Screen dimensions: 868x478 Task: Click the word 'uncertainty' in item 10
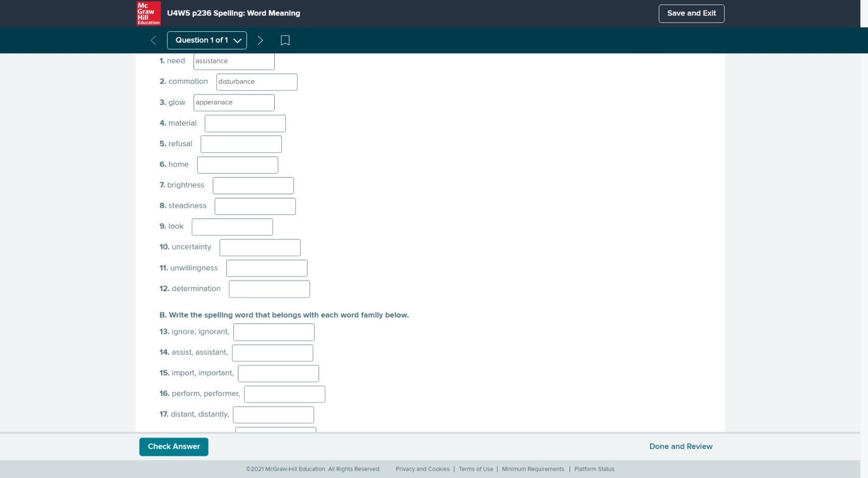(x=192, y=247)
